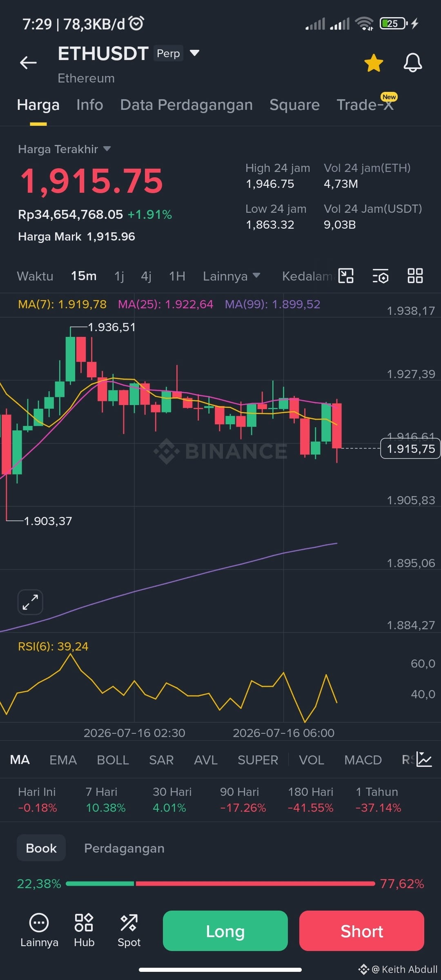The width and height of the screenshot is (441, 980).
Task: Toggle the AVL indicator
Action: pyautogui.click(x=206, y=760)
